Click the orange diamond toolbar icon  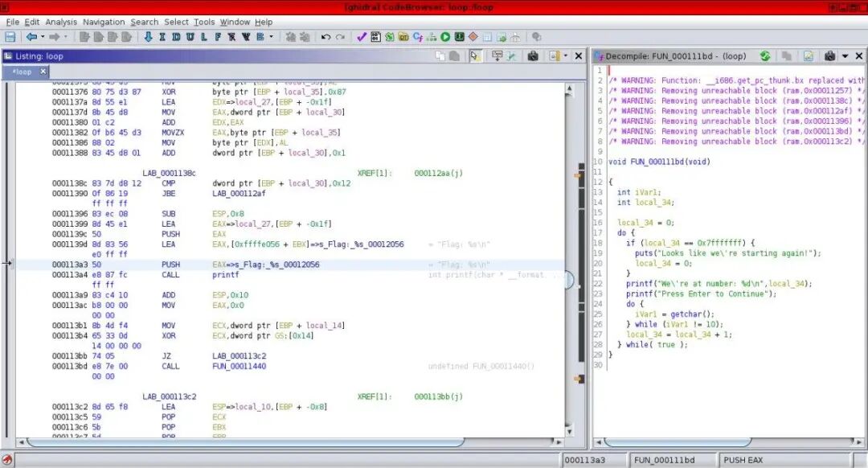coord(473,37)
